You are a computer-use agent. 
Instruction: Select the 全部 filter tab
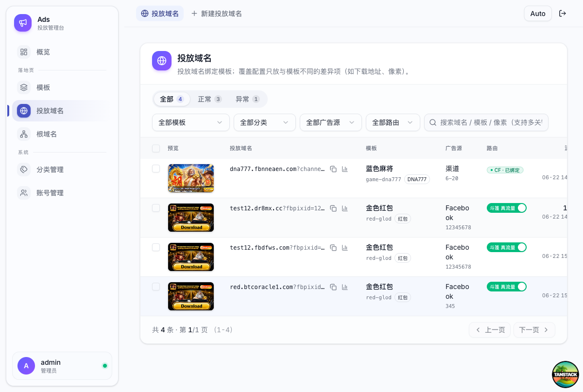(171, 99)
